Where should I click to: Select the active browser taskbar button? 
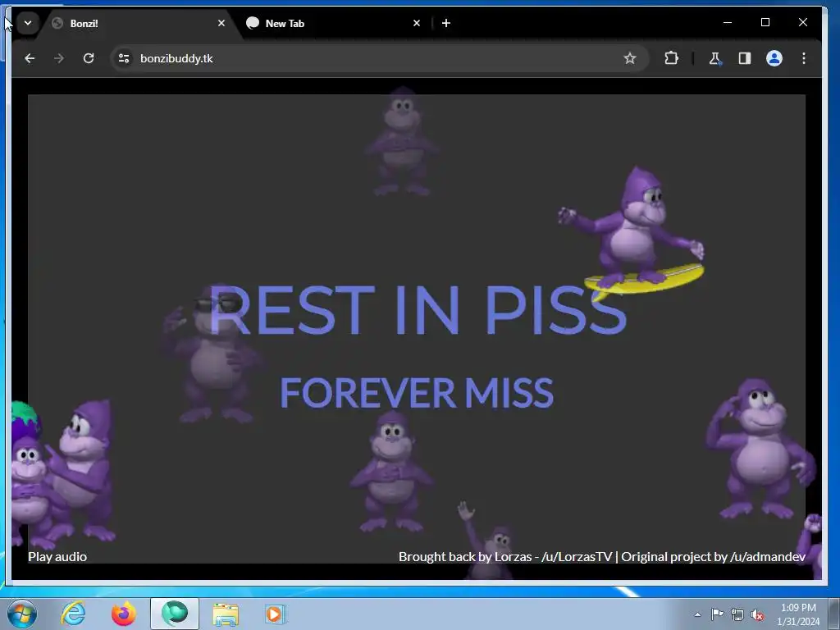[x=175, y=614]
